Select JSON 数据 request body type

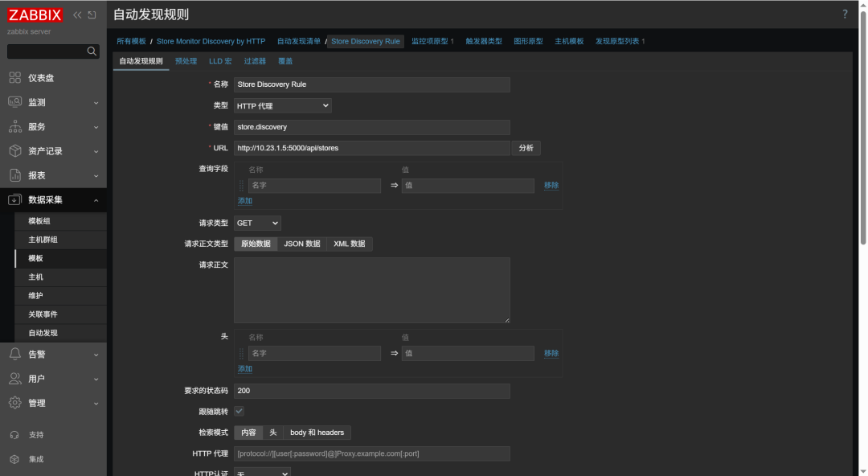302,244
